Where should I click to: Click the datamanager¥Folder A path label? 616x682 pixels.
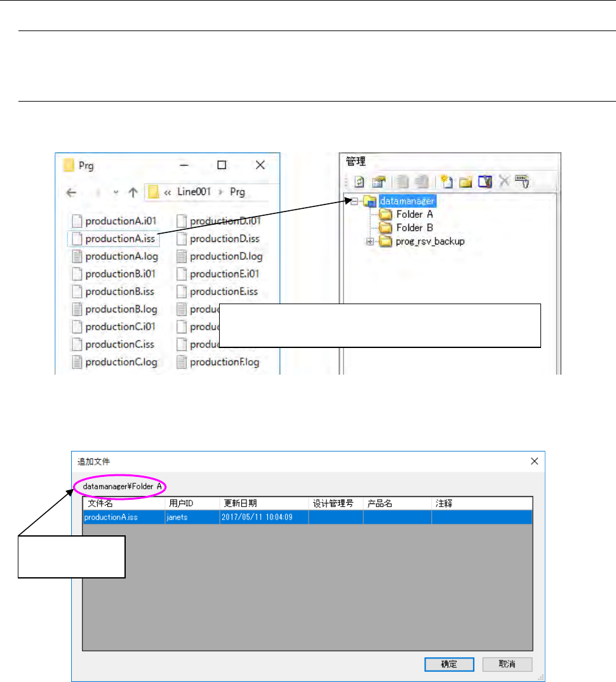[x=122, y=486]
